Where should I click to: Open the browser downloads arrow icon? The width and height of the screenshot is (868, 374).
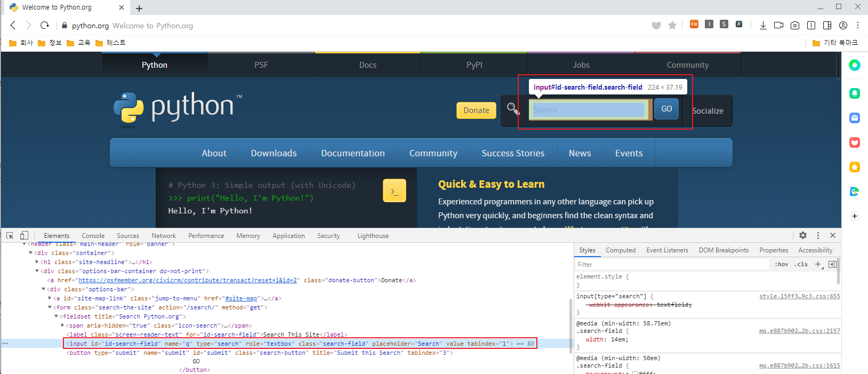pyautogui.click(x=763, y=25)
